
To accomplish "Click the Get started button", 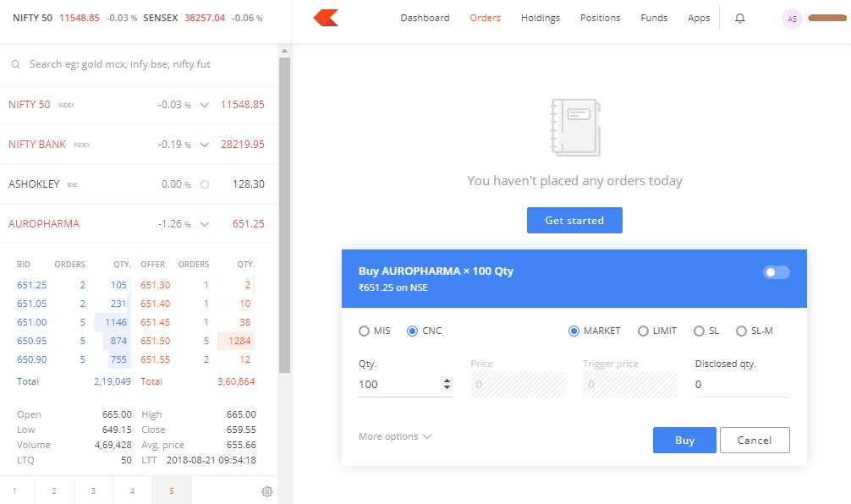I will coord(574,220).
